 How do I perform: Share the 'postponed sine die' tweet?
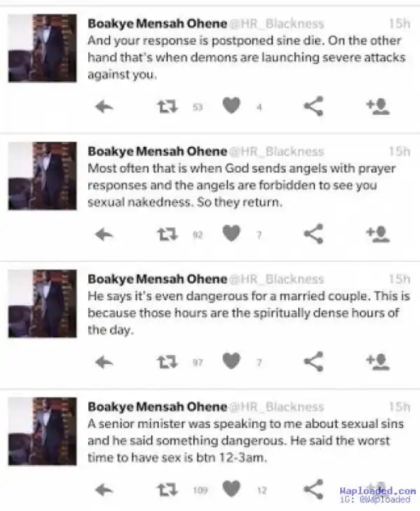click(313, 106)
